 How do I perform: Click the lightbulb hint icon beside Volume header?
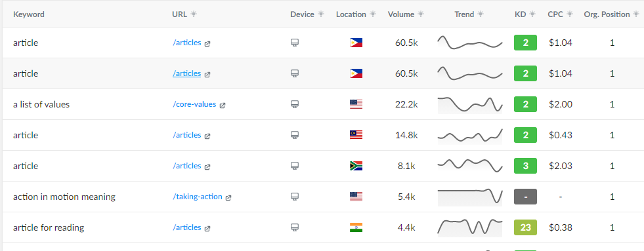coord(421,14)
